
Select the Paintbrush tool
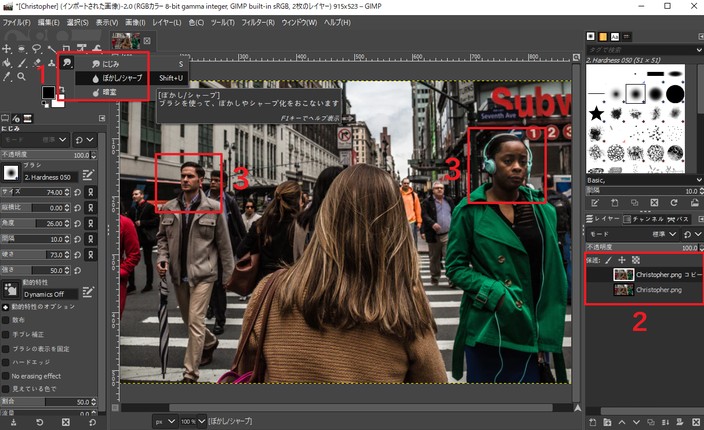click(22, 63)
